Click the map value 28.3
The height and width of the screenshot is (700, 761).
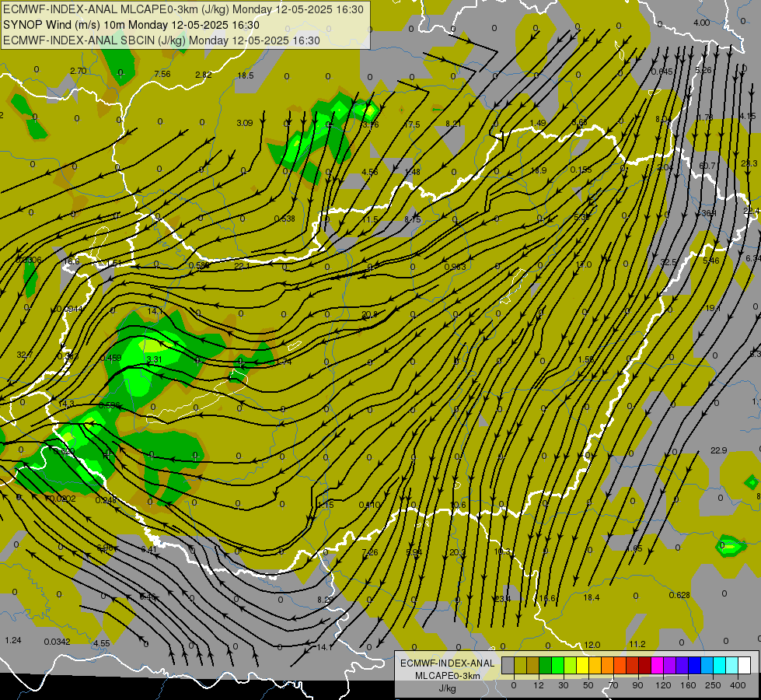749,163
